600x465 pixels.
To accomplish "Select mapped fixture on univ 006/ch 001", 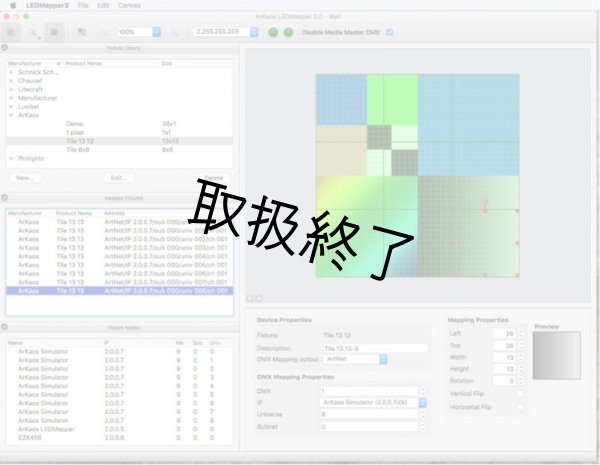I will (x=119, y=274).
